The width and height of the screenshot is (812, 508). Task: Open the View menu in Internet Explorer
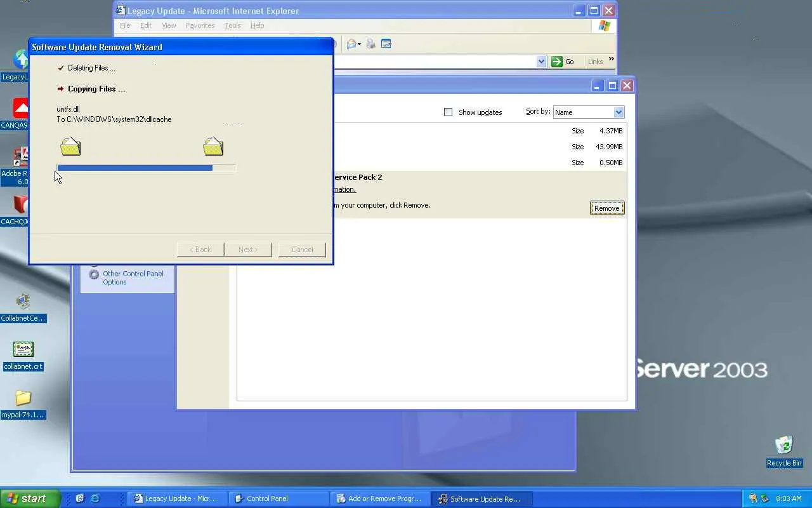[169, 25]
